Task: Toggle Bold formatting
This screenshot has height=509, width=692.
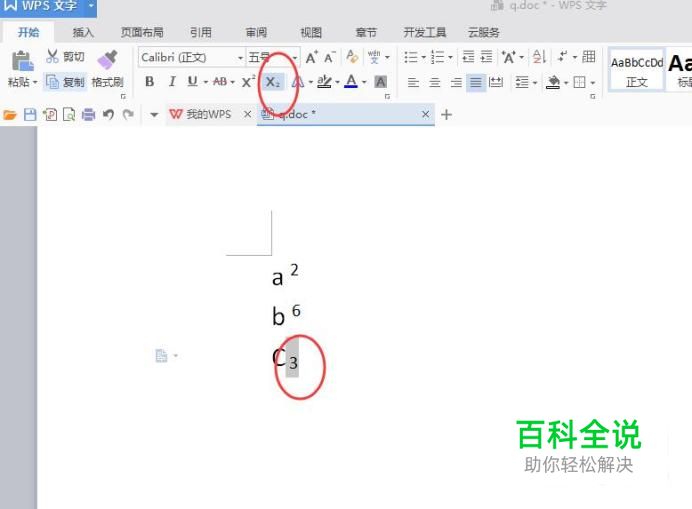Action: [150, 82]
